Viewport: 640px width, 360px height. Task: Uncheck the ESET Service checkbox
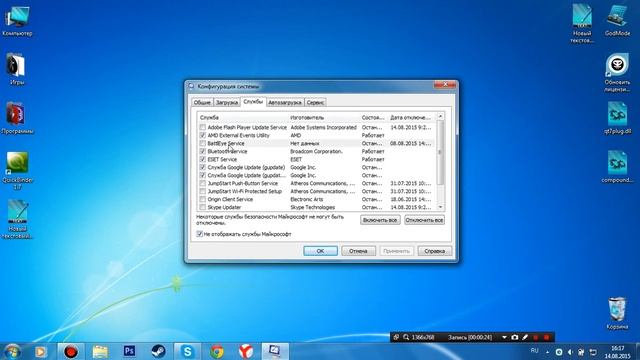(x=202, y=159)
